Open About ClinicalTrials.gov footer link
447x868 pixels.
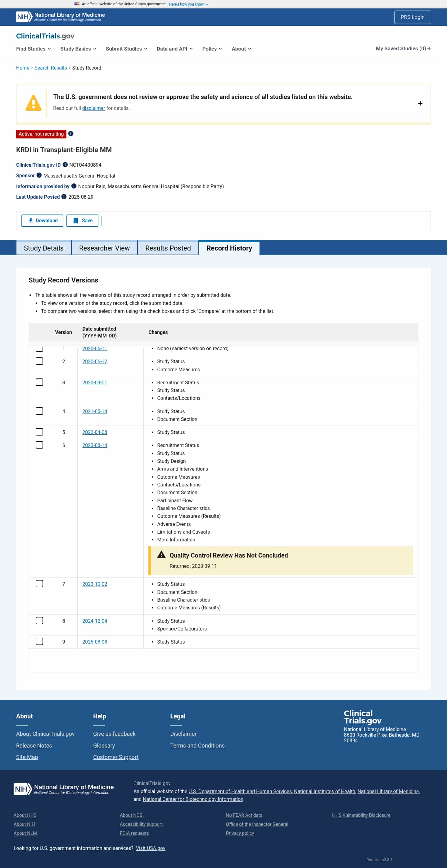45,734
